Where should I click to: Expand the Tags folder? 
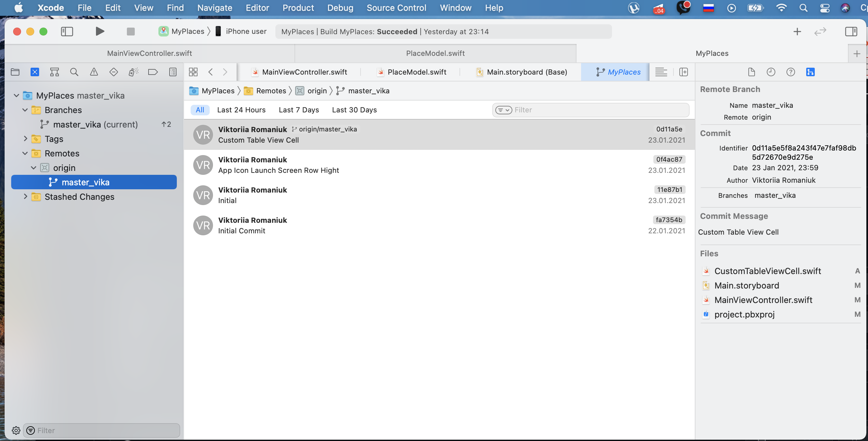point(25,138)
